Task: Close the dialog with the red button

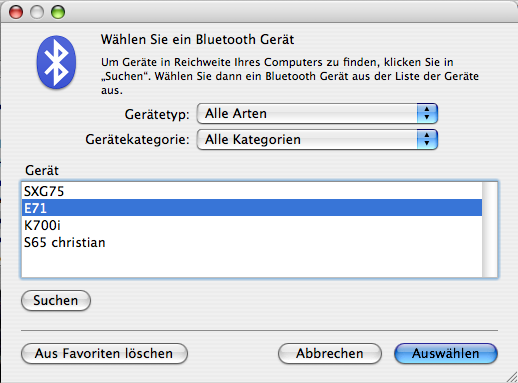Action: [16, 12]
